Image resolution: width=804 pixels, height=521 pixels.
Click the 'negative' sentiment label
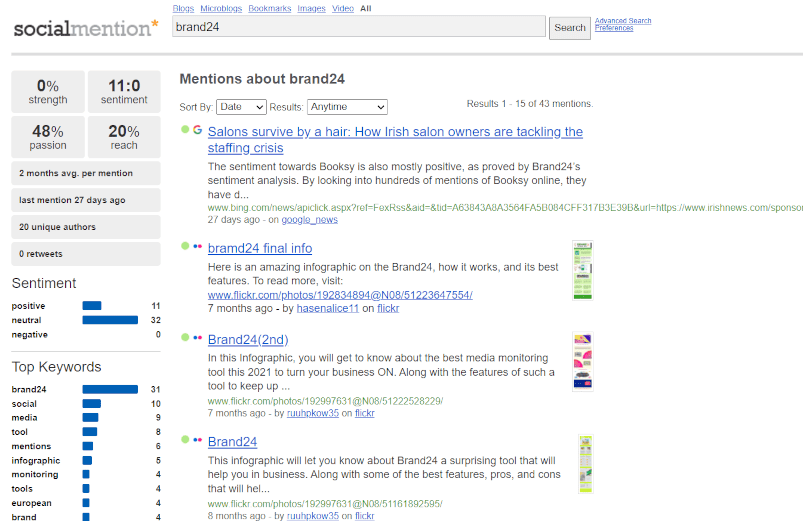point(30,334)
